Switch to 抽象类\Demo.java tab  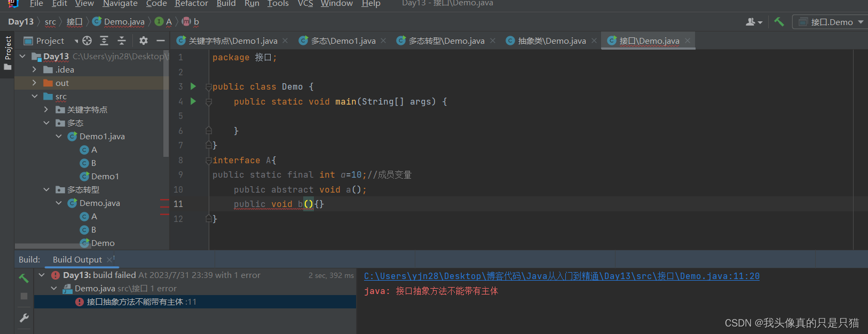pyautogui.click(x=552, y=41)
